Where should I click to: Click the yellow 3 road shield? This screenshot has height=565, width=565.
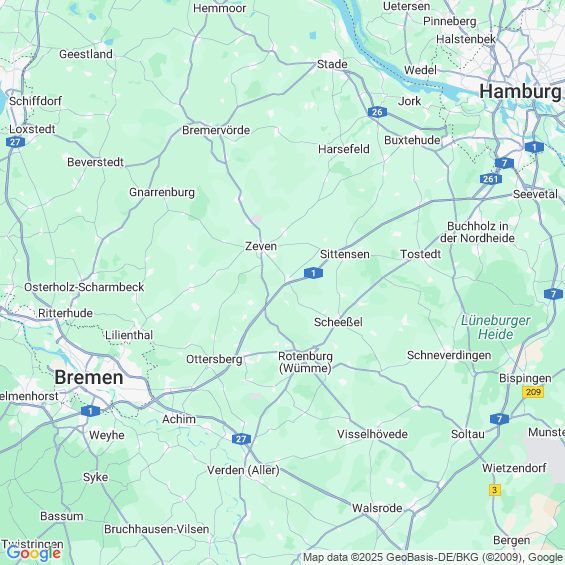click(495, 490)
